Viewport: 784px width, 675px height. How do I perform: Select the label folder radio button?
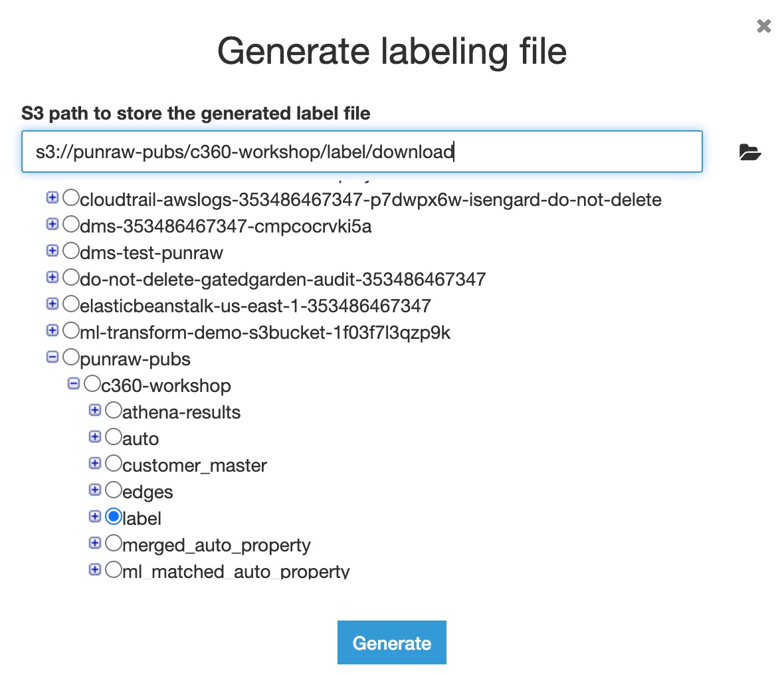pos(114,516)
